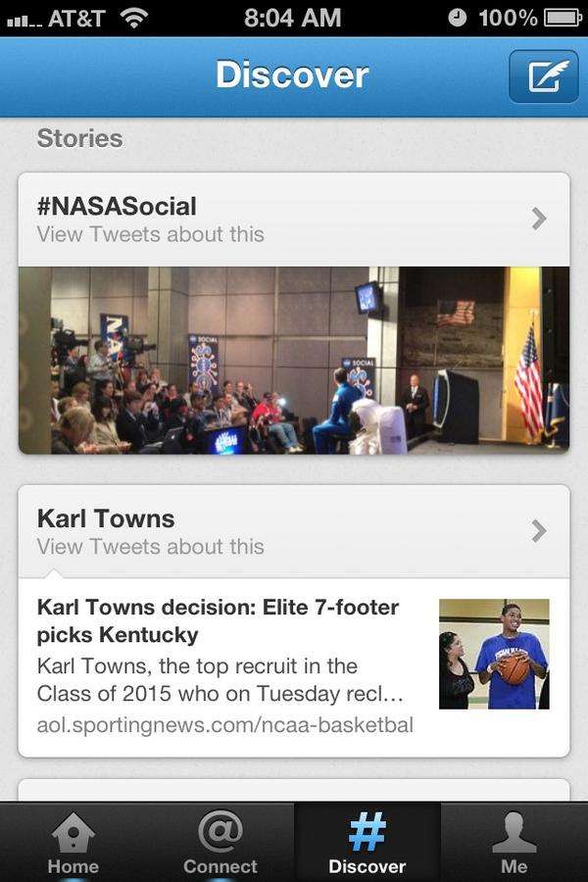This screenshot has width=588, height=882.
Task: Open 'Elite 7-footer picks Kentucky' headline
Action: click(218, 621)
